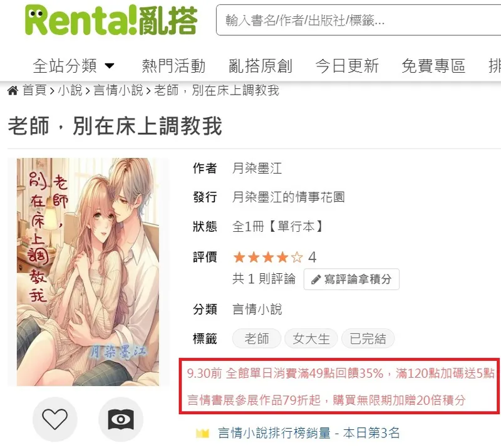Image resolution: width=501 pixels, height=448 pixels.
Task: Select the 已完結 tag
Action: (x=368, y=338)
